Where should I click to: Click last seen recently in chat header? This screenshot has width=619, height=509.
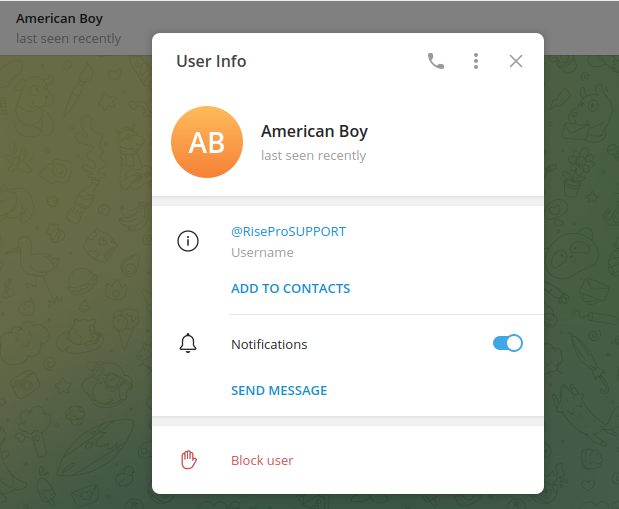(68, 39)
